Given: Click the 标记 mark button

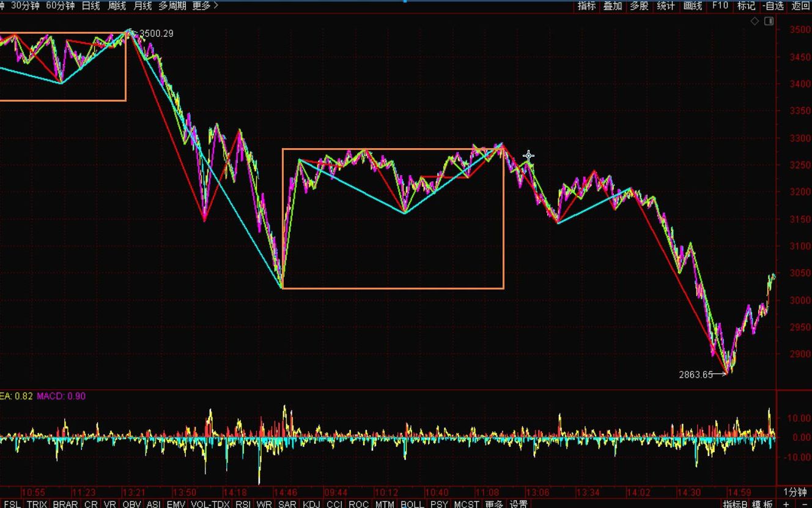Looking at the screenshot, I should pos(747,6).
